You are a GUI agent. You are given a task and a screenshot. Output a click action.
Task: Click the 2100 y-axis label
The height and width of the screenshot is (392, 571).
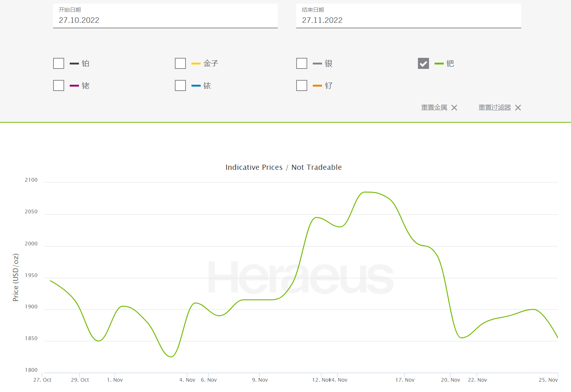pyautogui.click(x=31, y=180)
